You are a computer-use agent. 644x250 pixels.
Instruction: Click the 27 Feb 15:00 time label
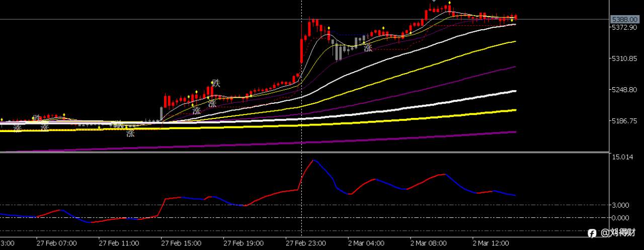click(x=181, y=243)
